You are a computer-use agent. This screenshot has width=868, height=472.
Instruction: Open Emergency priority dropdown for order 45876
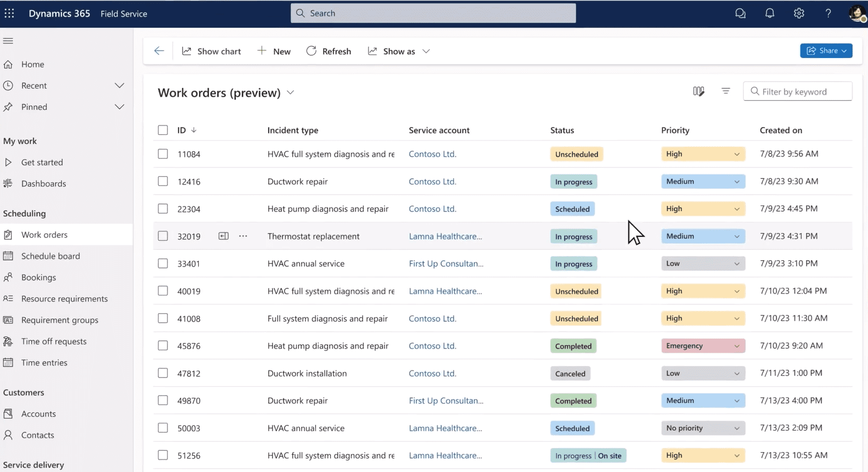coord(703,346)
